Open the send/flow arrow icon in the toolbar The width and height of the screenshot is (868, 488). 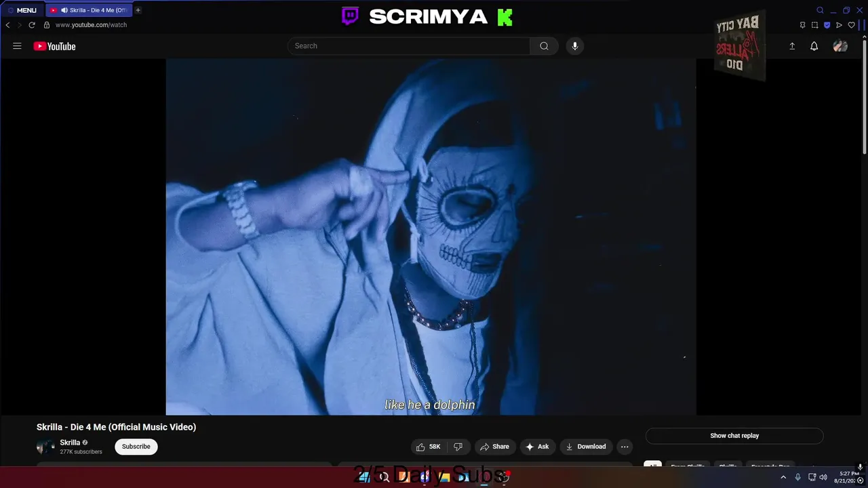click(x=839, y=25)
